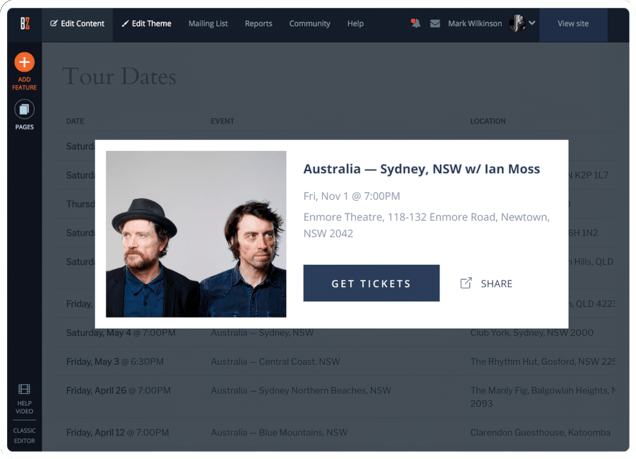
Task: Open the Reports menu
Action: (x=258, y=23)
